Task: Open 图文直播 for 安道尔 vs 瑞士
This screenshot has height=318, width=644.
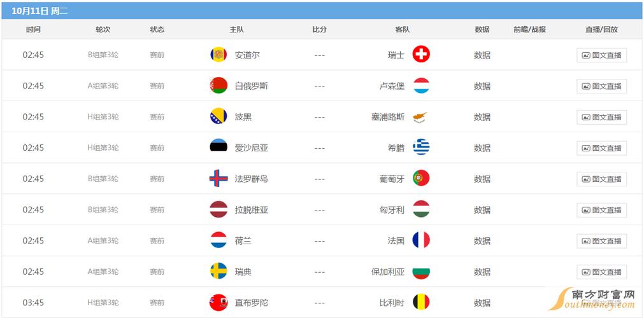Action: [x=601, y=55]
